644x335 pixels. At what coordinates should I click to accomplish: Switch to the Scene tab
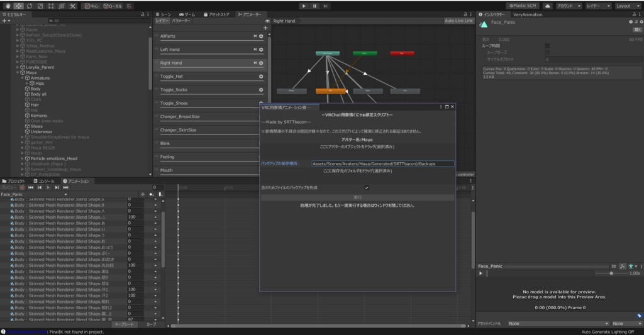(163, 14)
